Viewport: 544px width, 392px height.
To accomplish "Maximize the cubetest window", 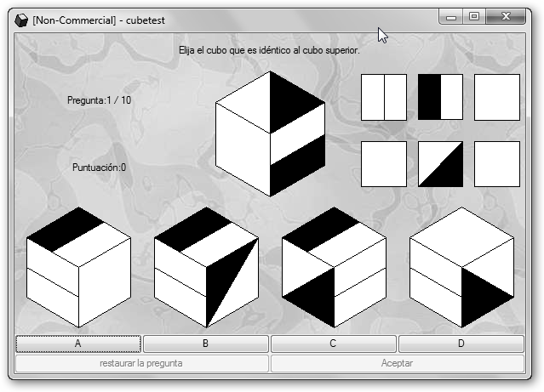I will pyautogui.click(x=474, y=16).
